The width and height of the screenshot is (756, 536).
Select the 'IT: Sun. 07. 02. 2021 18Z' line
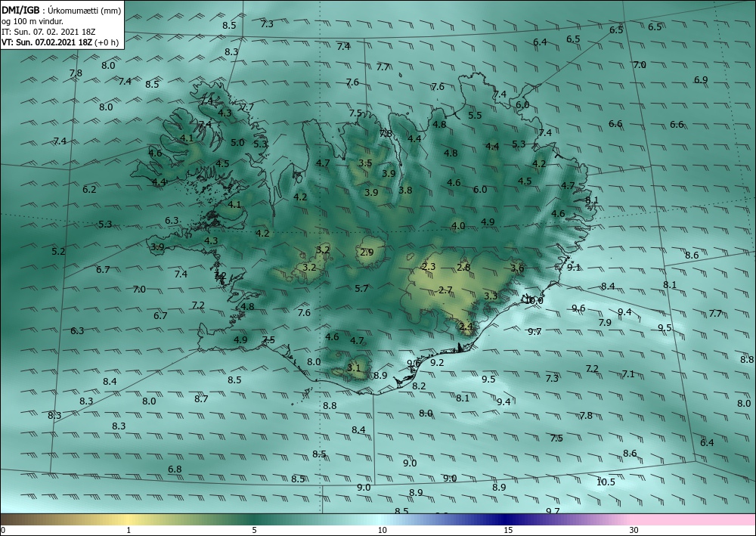(48, 32)
